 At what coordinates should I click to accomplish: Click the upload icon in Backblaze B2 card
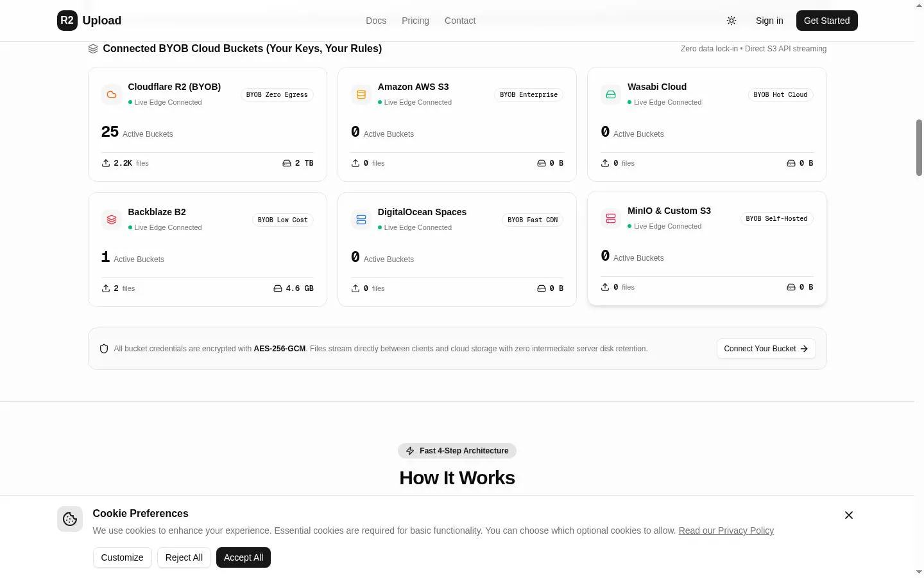(x=106, y=288)
